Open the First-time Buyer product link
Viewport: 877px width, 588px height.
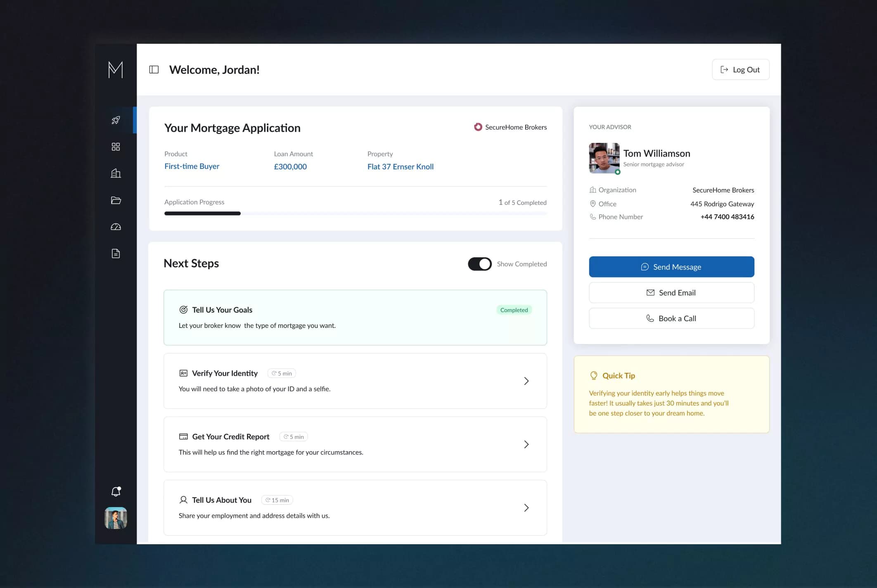(192, 166)
